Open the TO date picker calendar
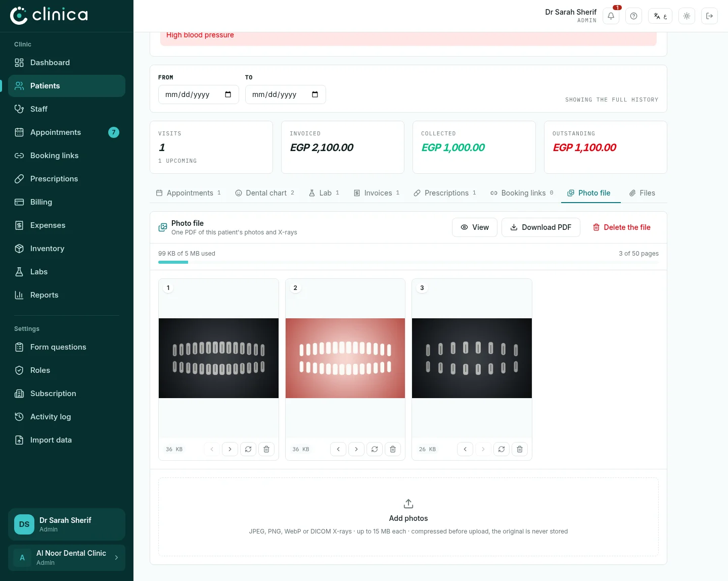The width and height of the screenshot is (728, 581). [315, 94]
